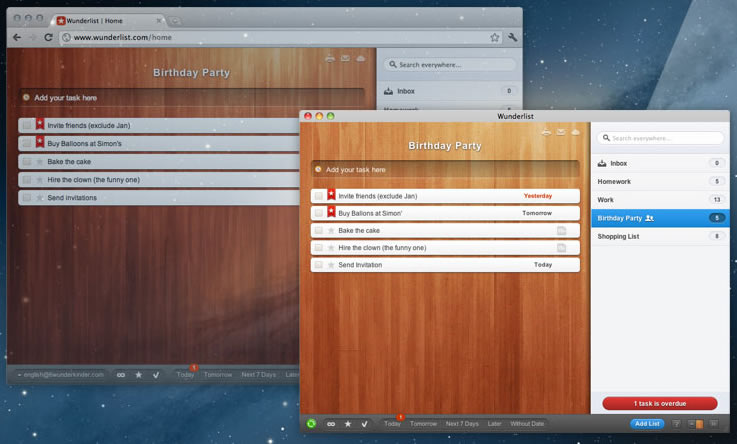Click the shared people icon next to Birthday Party
Viewport: 737px width, 444px height.
coord(650,218)
